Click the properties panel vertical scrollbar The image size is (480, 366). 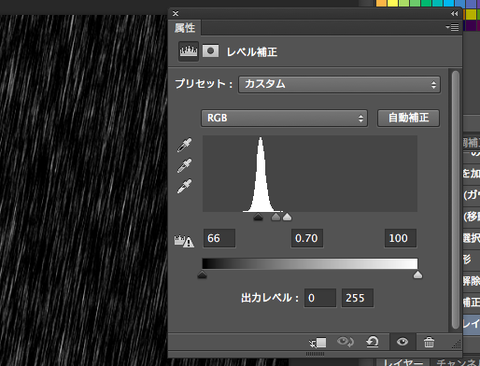pos(455,200)
